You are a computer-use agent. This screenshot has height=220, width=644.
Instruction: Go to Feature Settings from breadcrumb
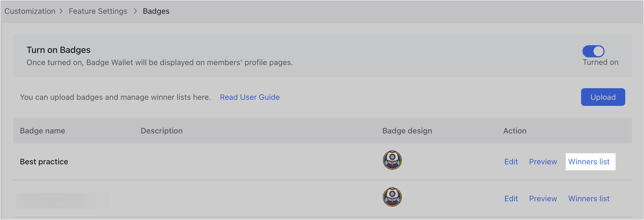pos(98,11)
